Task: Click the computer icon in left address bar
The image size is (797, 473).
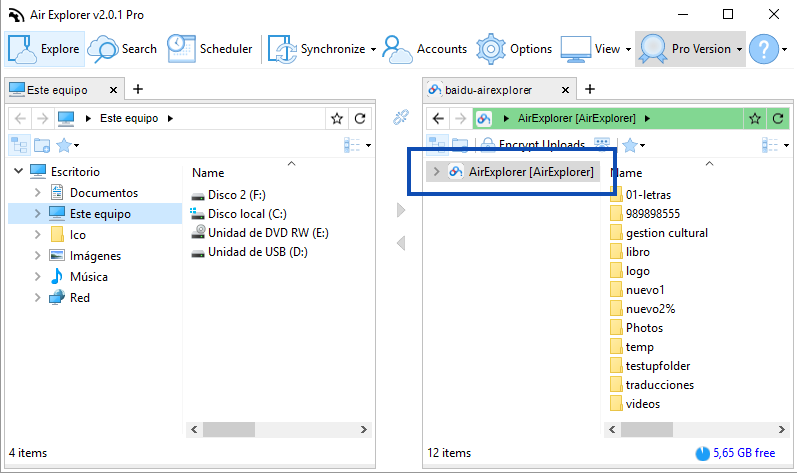Action: [x=66, y=118]
